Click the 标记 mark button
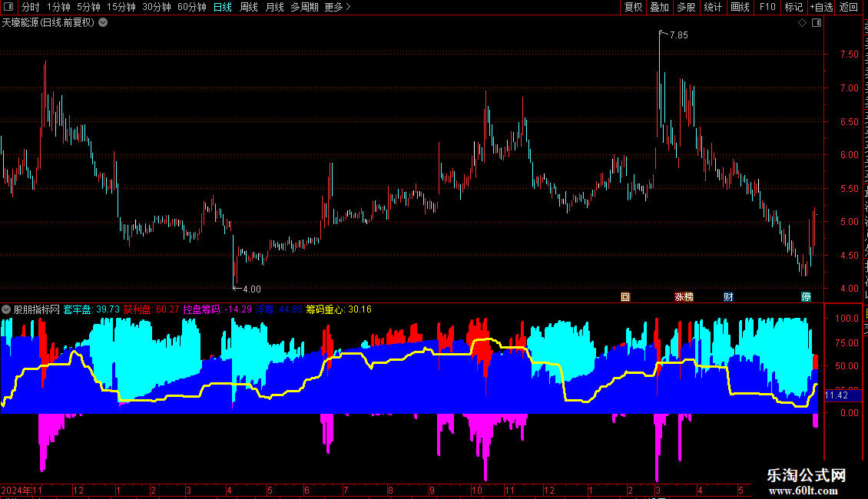Screen dimensions: 868x499 793,7
